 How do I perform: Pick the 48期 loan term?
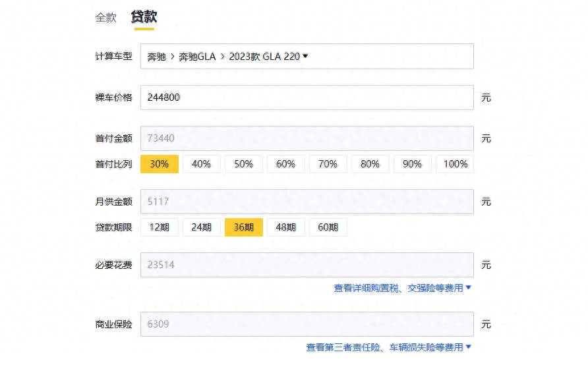point(285,227)
